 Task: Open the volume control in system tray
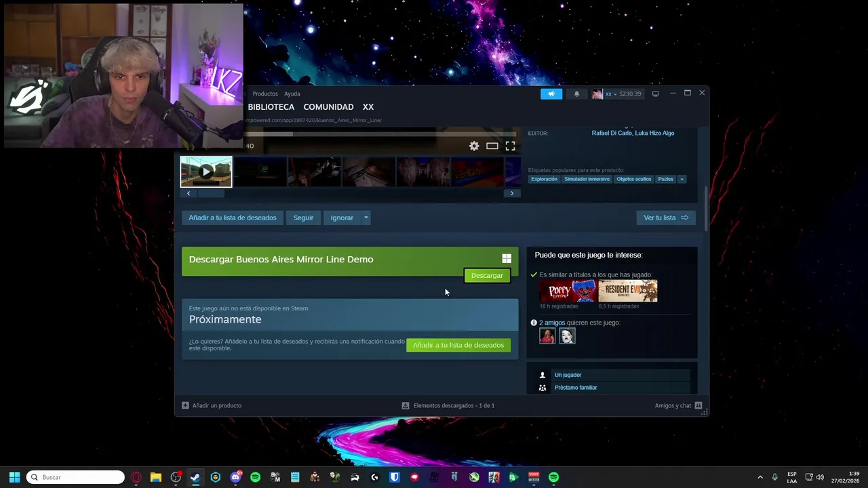[x=820, y=477]
